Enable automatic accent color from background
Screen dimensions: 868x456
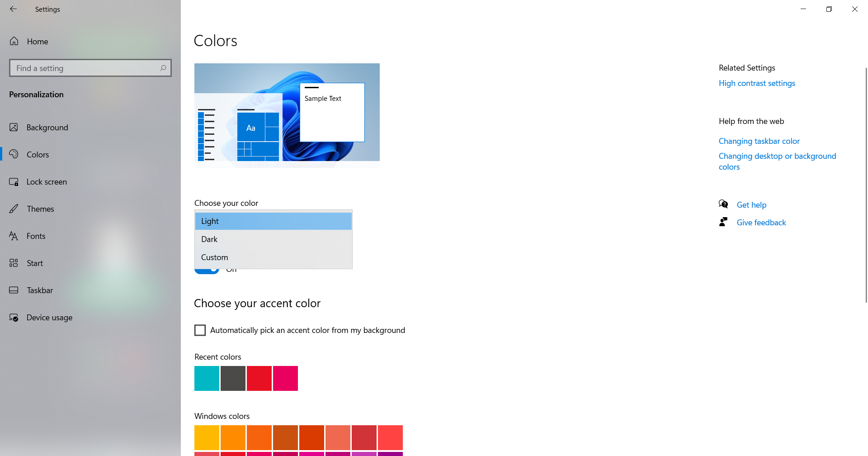[x=200, y=330]
